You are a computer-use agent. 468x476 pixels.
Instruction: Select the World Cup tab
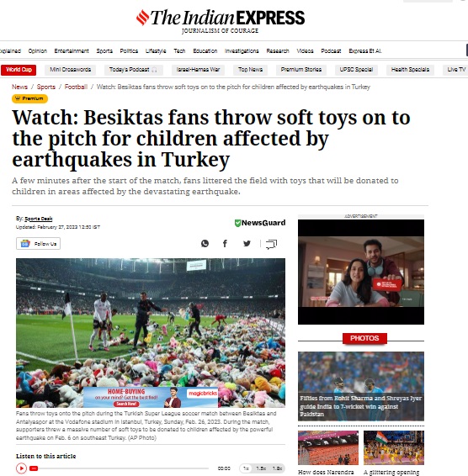point(19,70)
